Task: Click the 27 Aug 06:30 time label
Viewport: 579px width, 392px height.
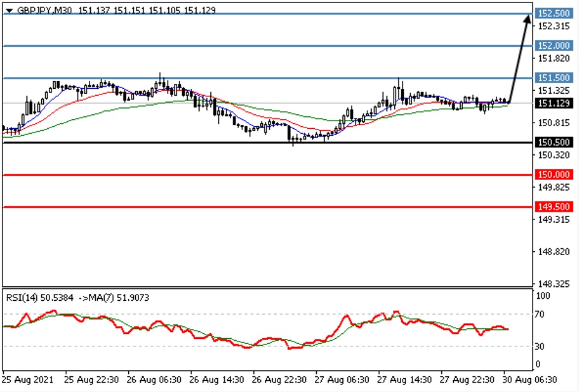Action: pos(342,379)
